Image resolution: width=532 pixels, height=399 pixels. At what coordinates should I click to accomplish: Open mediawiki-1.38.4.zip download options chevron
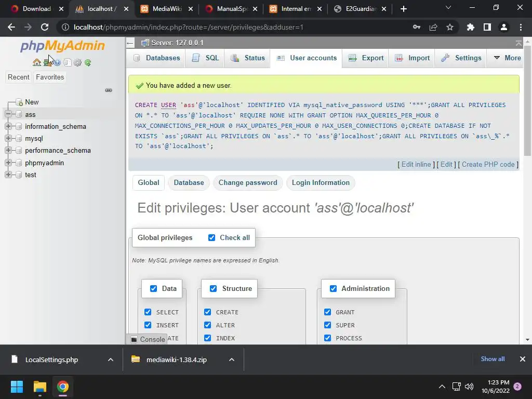coord(232,360)
